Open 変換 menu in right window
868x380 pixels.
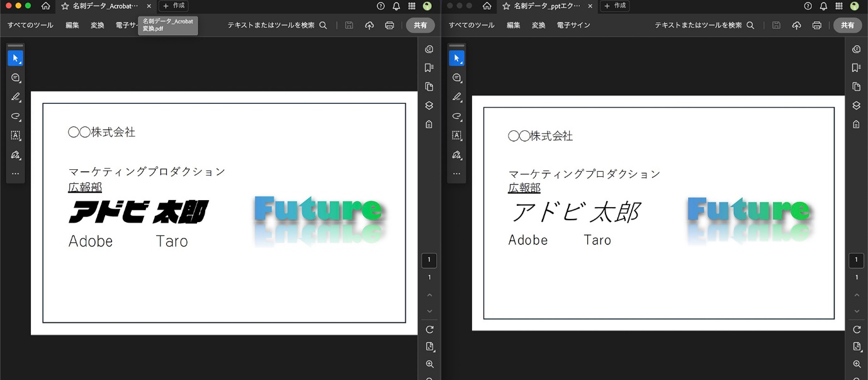[x=538, y=25]
